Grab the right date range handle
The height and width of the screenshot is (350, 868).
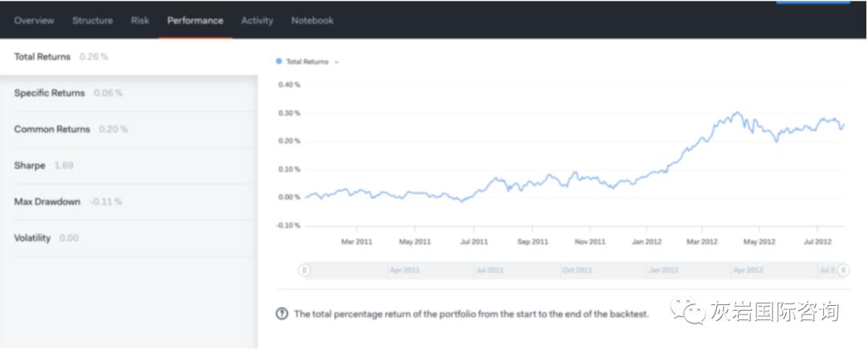[x=843, y=271]
